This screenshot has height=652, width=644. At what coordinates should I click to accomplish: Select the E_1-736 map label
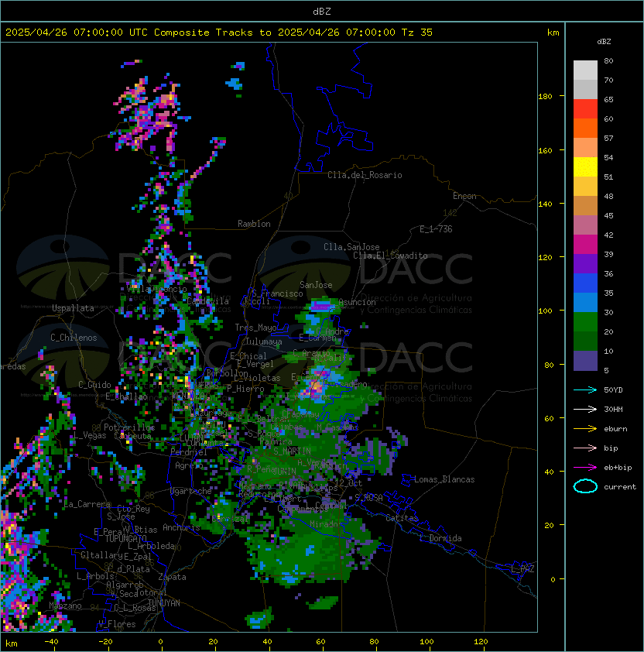click(436, 229)
